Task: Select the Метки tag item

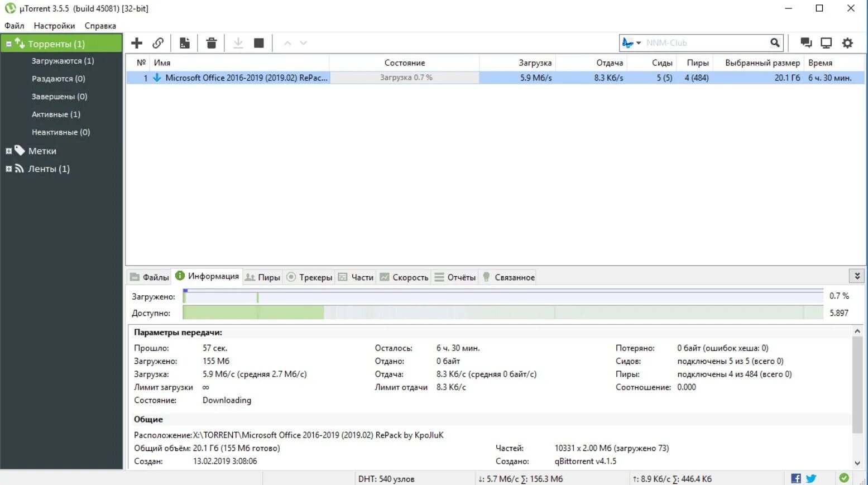Action: (x=42, y=151)
